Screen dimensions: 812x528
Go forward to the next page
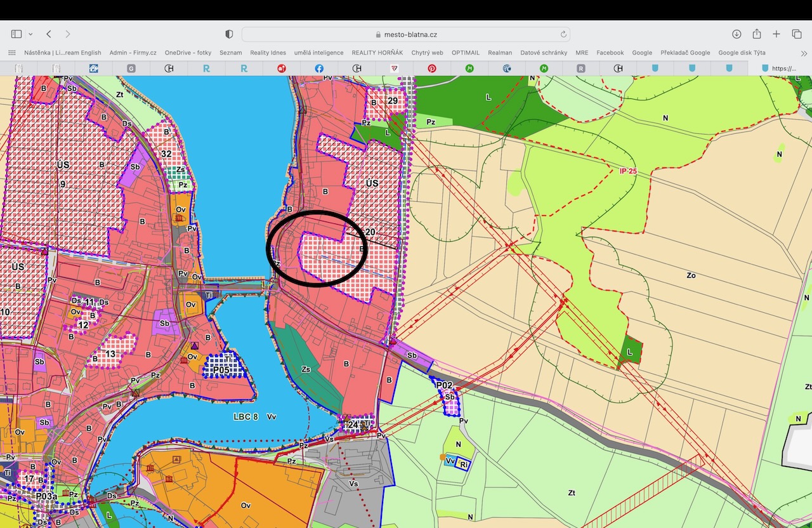pos(68,34)
